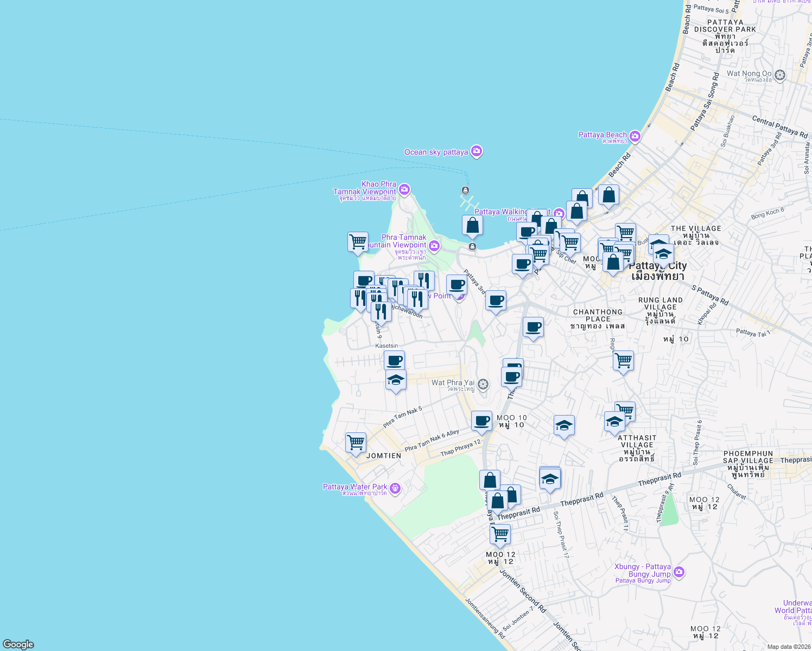Viewport: 812px width, 651px height.
Task: Select the JOMTIEN area label
Action: click(384, 456)
